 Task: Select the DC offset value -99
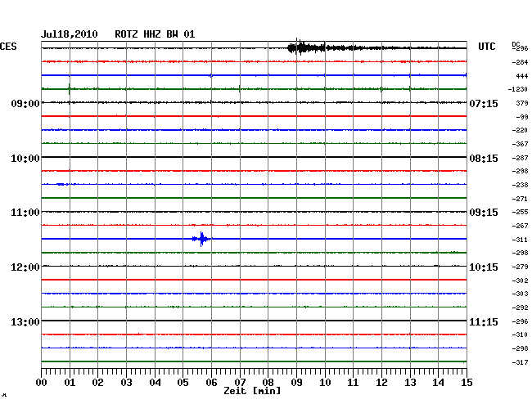[x=522, y=117]
